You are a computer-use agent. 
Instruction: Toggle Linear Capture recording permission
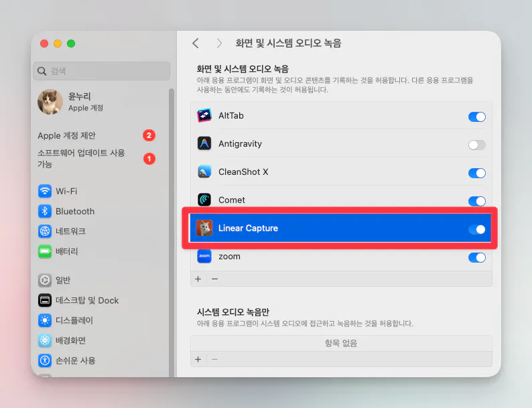pos(476,229)
